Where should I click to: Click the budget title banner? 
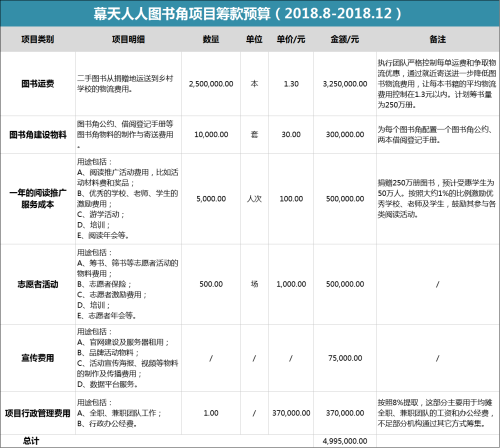pyautogui.click(x=250, y=13)
